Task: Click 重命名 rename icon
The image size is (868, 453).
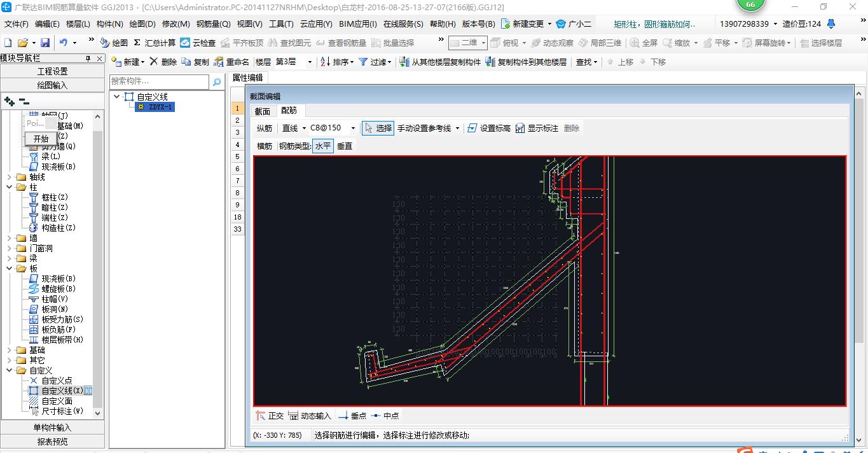Action: [232, 62]
